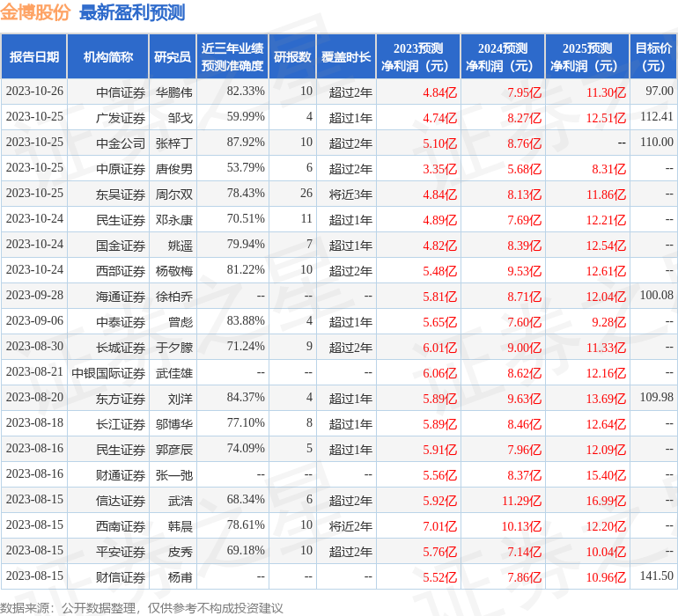678x616 pixels.
Task: Click analyst name 郭彦辰
Action: click(174, 450)
